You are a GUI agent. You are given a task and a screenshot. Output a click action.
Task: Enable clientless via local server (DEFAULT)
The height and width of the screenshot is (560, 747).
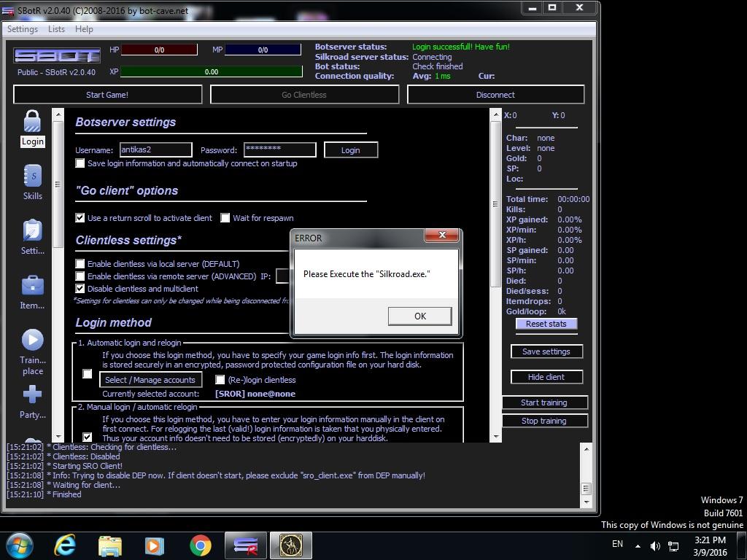point(80,264)
